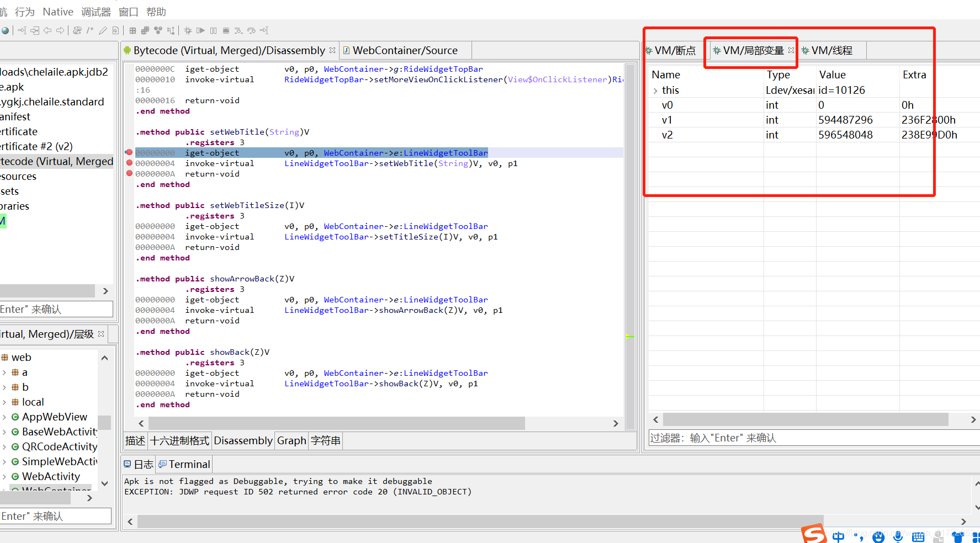Click disassembly horizontal scrollbar thumb
Screen dimensions: 980x543
click(336, 423)
